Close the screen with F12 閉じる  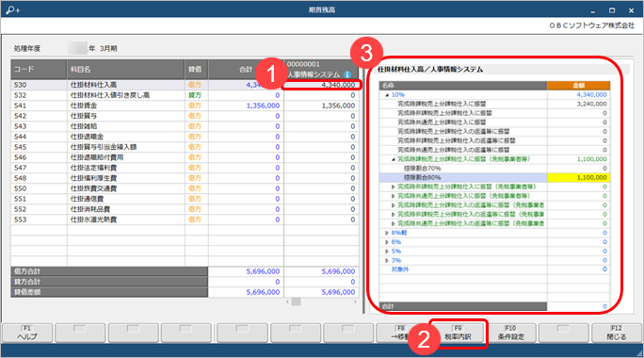point(617,333)
